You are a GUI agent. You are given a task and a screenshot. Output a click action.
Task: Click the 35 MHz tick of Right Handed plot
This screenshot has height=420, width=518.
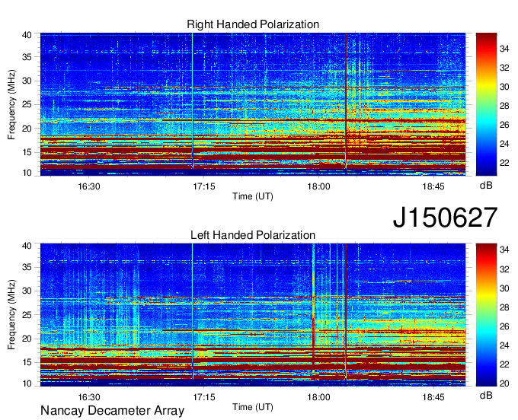click(x=27, y=57)
